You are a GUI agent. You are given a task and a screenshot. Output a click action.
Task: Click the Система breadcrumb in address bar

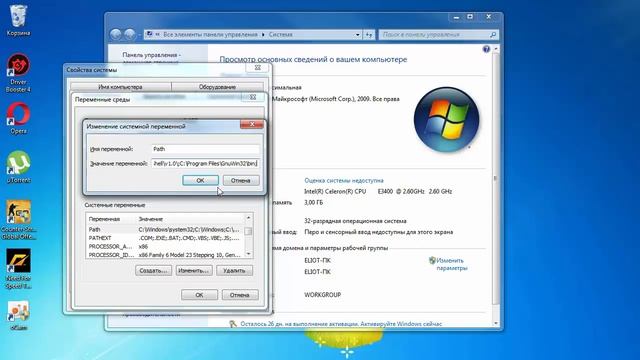pyautogui.click(x=280, y=35)
